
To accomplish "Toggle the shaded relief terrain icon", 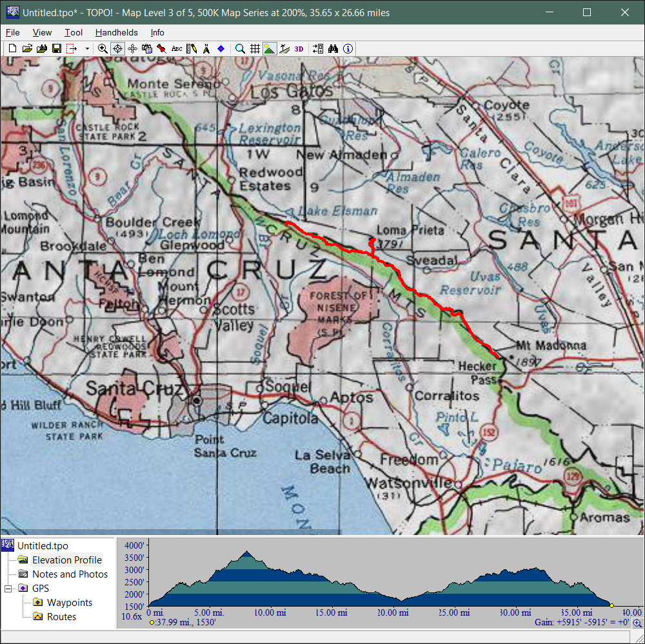I will pos(270,48).
